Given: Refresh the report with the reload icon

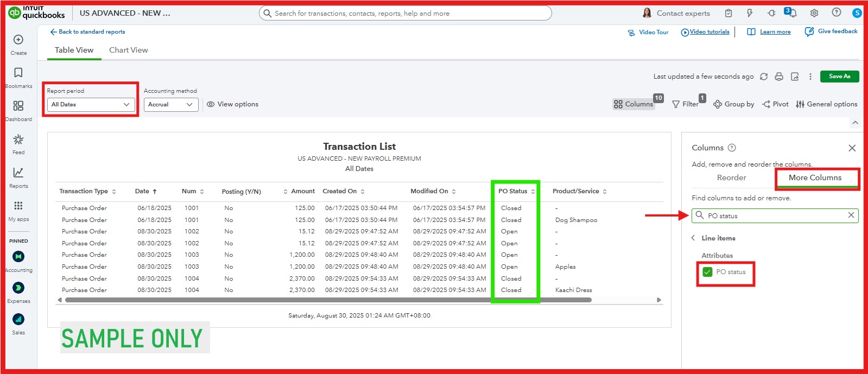Looking at the screenshot, I should tap(764, 77).
